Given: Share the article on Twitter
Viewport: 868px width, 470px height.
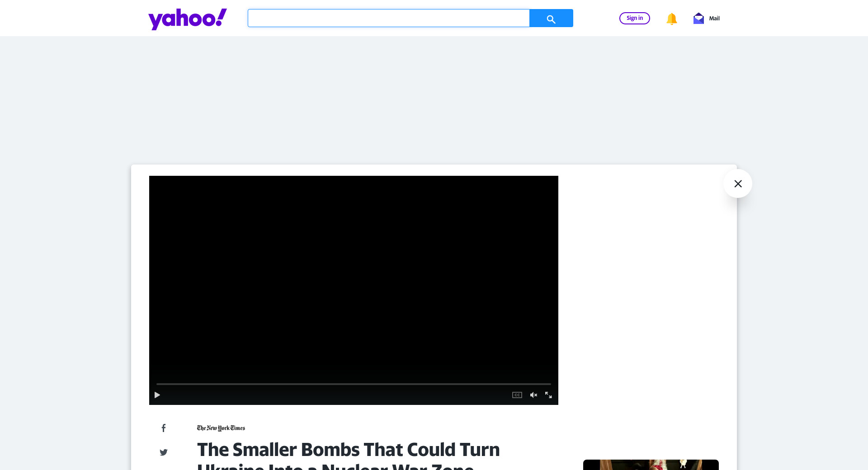Looking at the screenshot, I should click(x=164, y=452).
